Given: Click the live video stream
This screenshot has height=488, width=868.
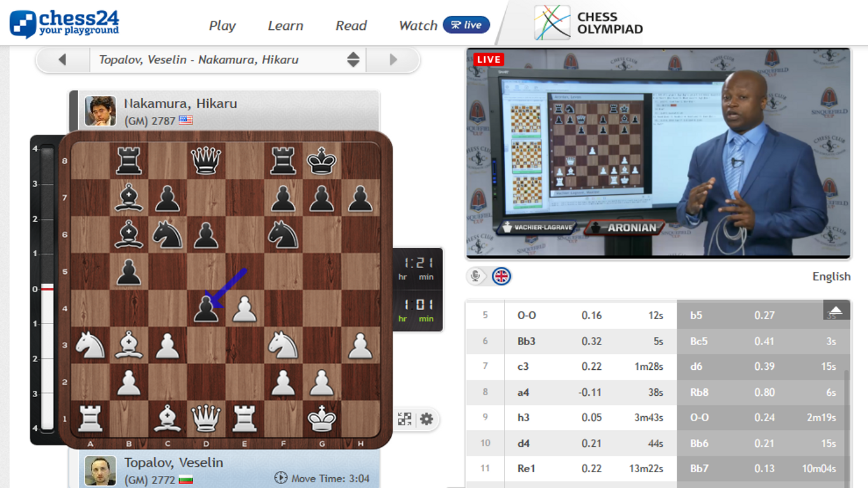Looking at the screenshot, I should pyautogui.click(x=658, y=153).
